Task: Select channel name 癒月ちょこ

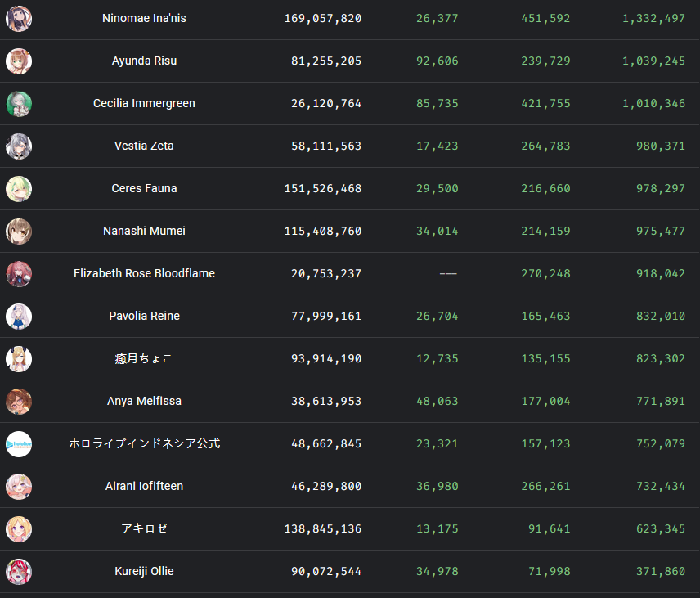Action: 144,358
